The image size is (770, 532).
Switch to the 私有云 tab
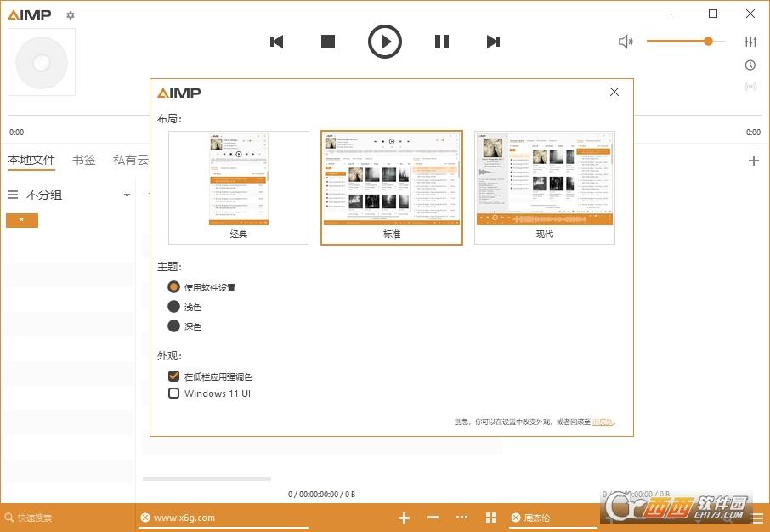(x=131, y=160)
